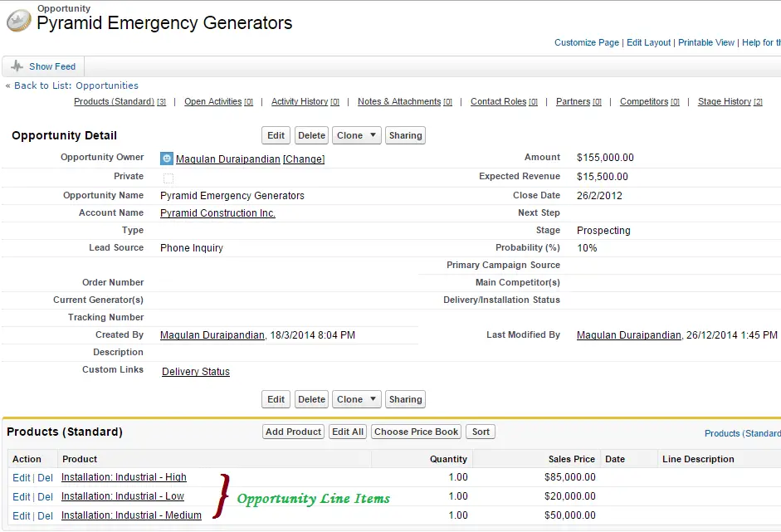Click the bottom Sharing button
Screen dimensions: 781x532
coord(406,399)
